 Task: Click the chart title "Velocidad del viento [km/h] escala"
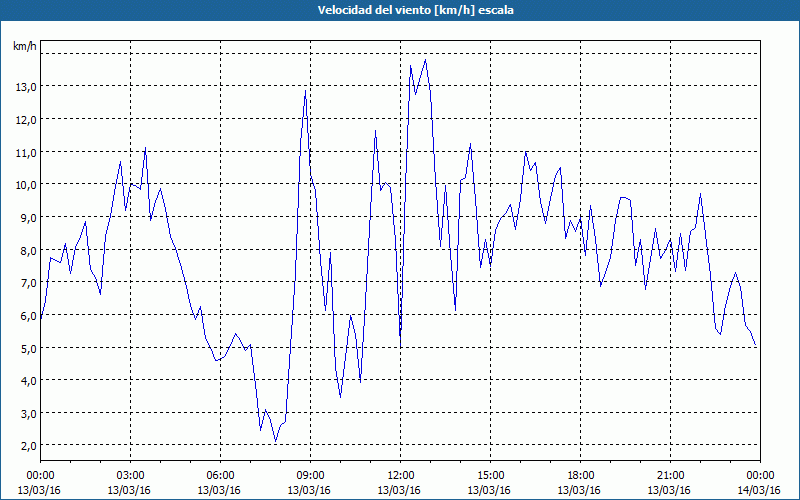tap(415, 10)
